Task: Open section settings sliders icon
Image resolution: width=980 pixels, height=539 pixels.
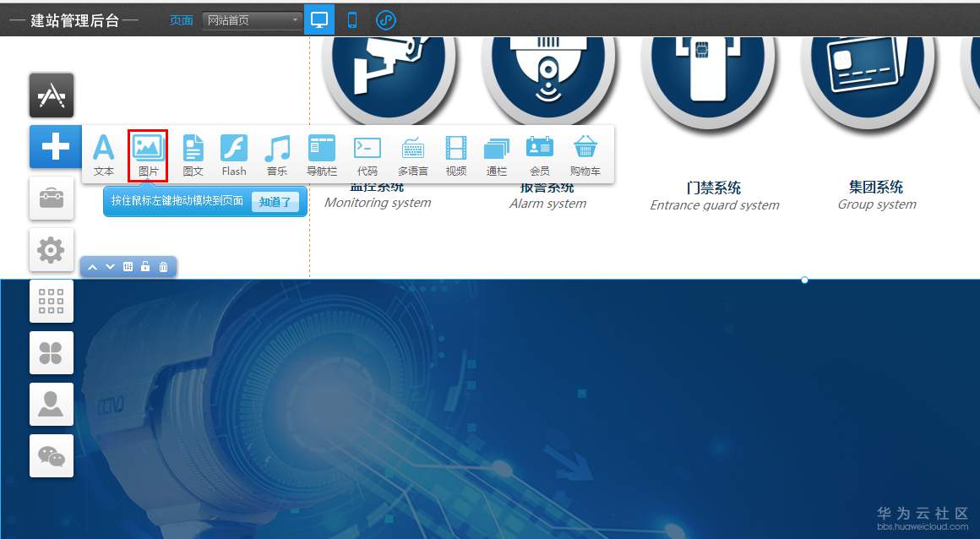Action: pos(128,267)
